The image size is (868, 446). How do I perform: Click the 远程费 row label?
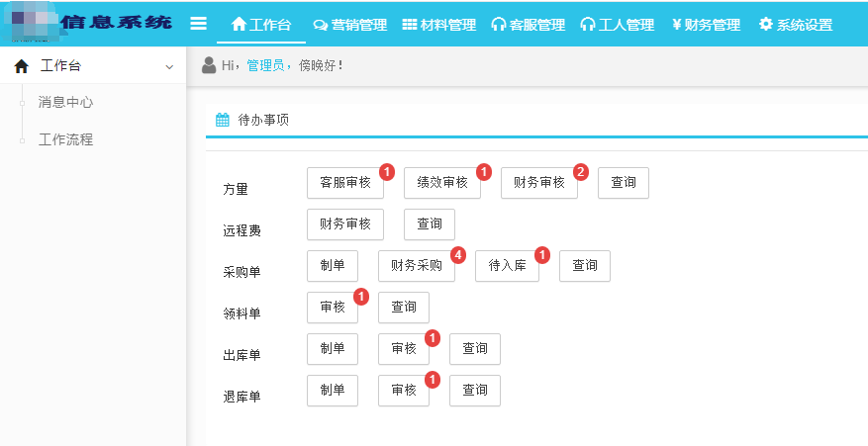click(241, 230)
